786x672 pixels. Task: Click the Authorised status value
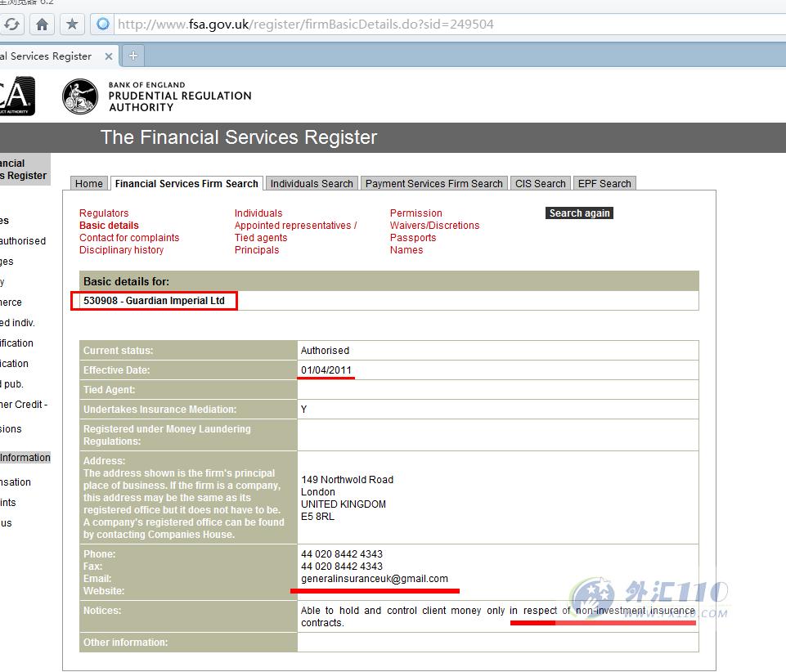click(325, 350)
